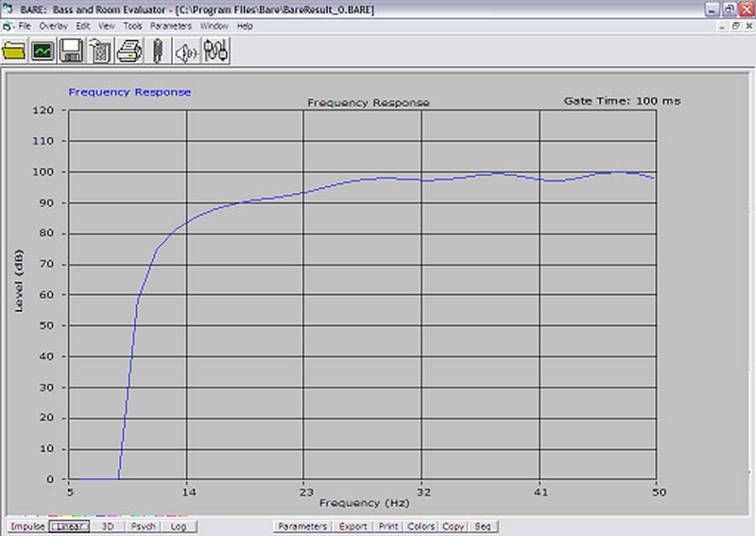The width and height of the screenshot is (756, 536).
Task: Select the Log scale tab
Action: (178, 527)
